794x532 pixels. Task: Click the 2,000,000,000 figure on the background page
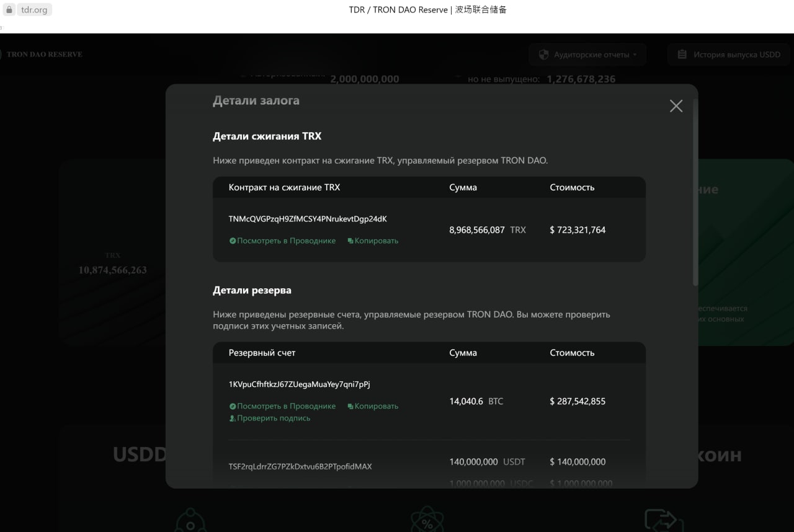[365, 79]
